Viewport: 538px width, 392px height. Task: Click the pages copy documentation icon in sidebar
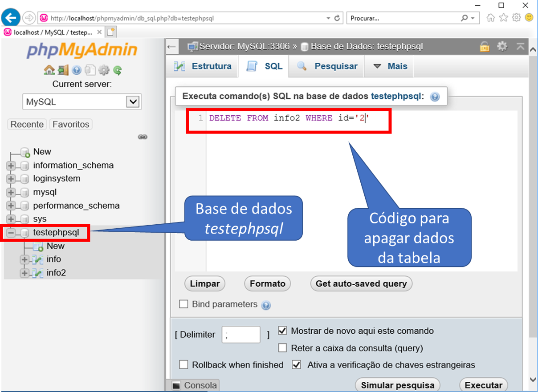pos(90,70)
